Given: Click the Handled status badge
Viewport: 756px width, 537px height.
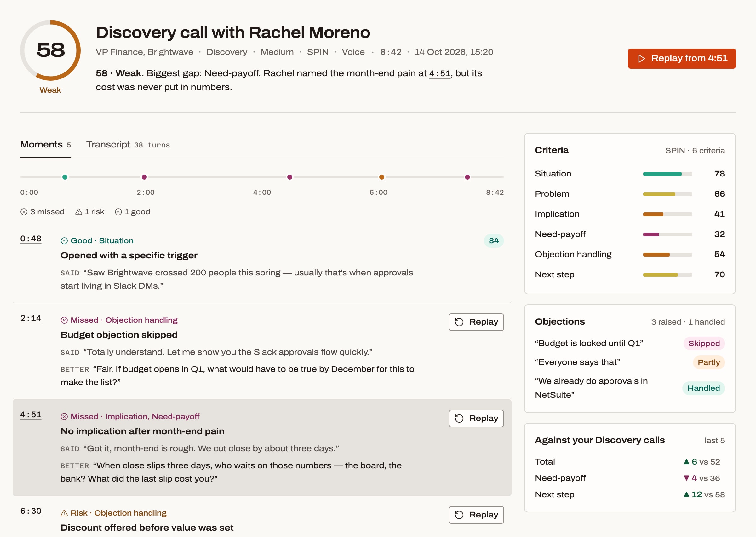Looking at the screenshot, I should (x=703, y=388).
